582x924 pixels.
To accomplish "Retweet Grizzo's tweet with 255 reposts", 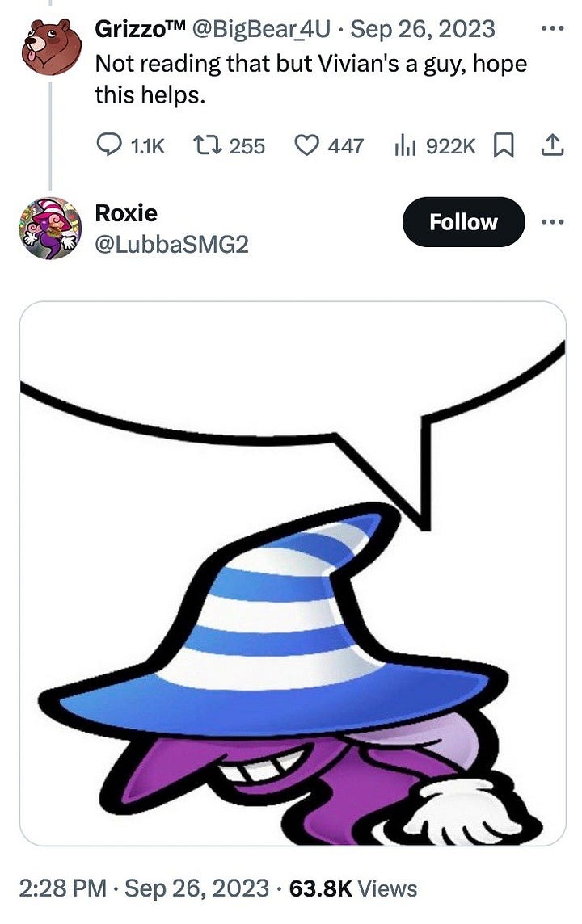I will coord(229,145).
